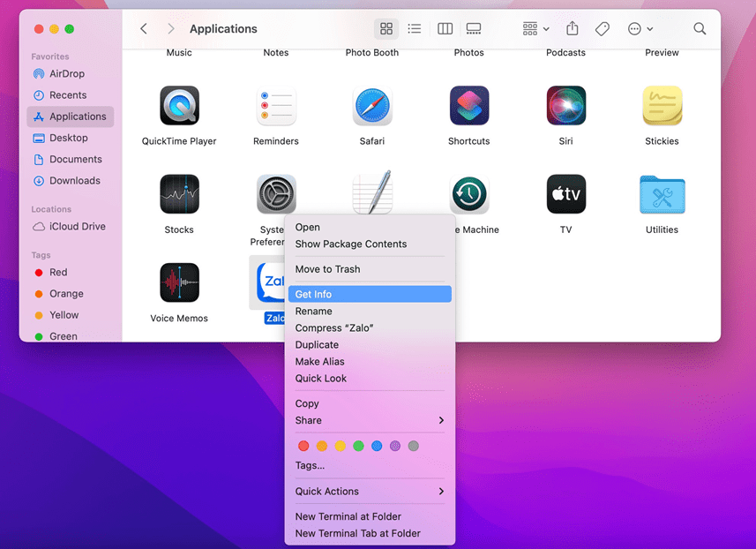756x549 pixels.
Task: Click the Shortcuts app icon
Action: coord(468,107)
